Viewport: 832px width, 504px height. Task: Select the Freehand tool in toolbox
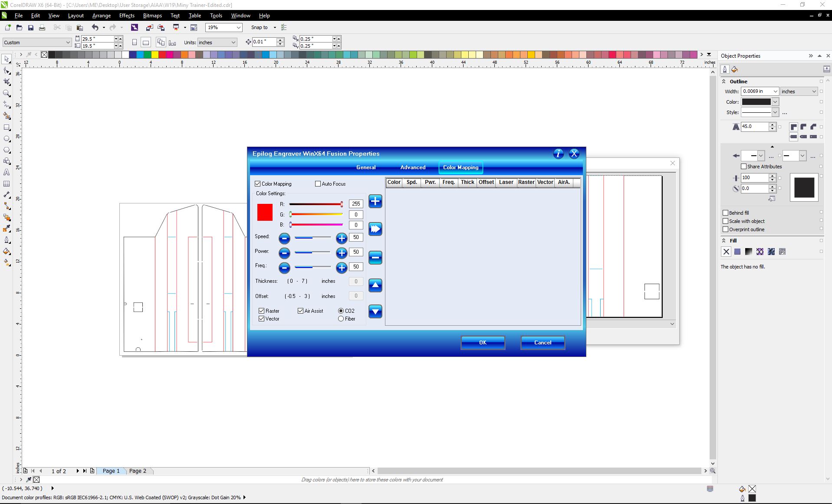[x=7, y=105]
